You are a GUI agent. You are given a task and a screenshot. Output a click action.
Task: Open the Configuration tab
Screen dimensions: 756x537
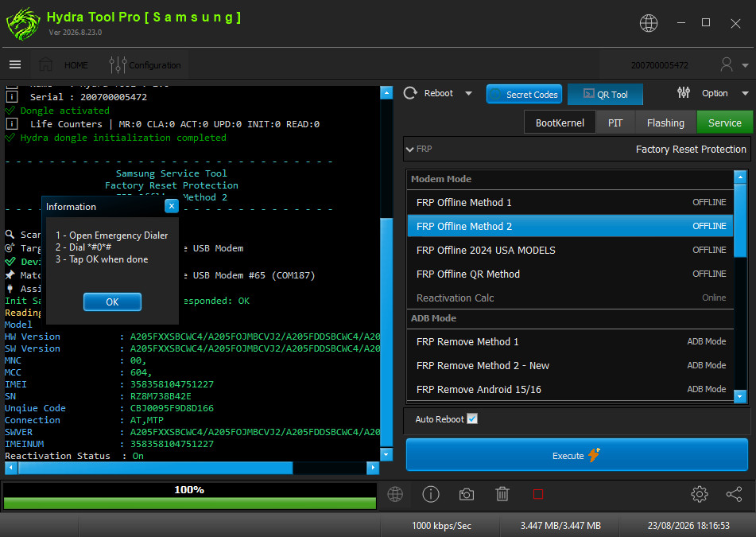point(145,64)
